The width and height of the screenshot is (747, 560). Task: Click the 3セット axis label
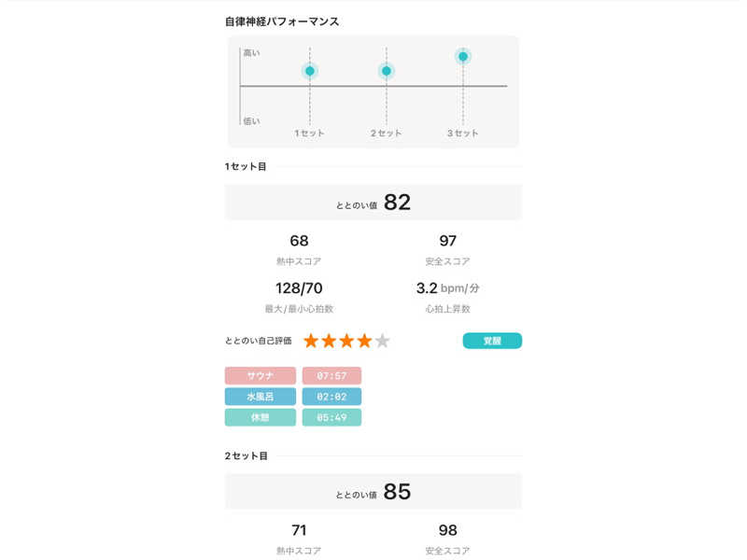click(x=462, y=133)
